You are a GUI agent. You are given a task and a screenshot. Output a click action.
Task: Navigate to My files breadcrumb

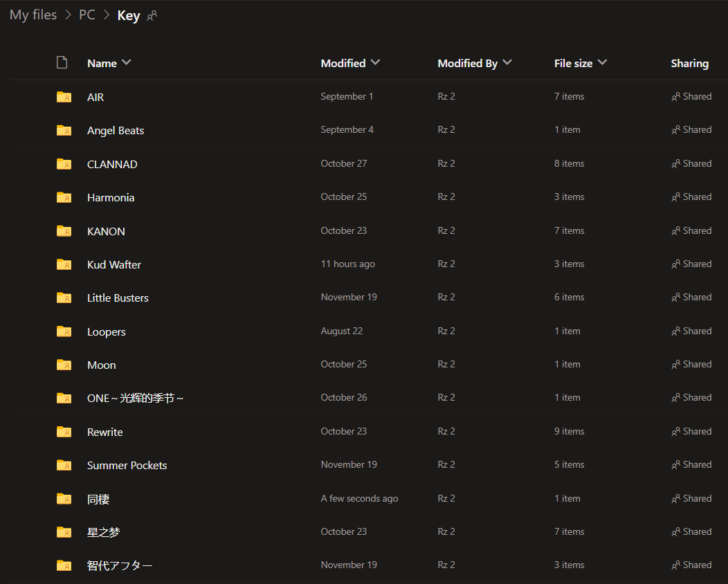[x=33, y=15]
